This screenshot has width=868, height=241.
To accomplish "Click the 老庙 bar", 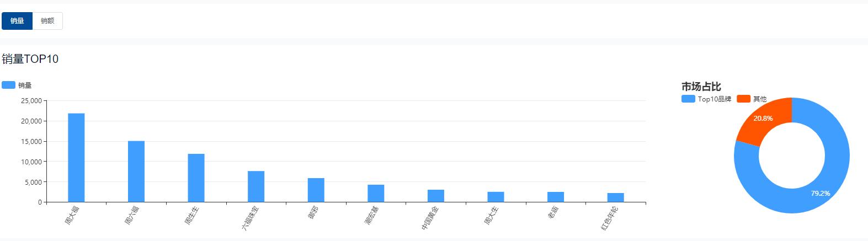I will [x=556, y=197].
